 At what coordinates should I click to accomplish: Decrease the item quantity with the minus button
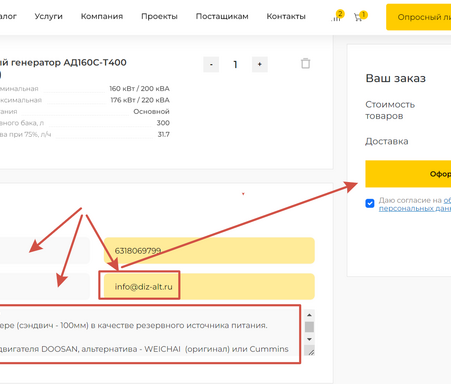coord(211,64)
